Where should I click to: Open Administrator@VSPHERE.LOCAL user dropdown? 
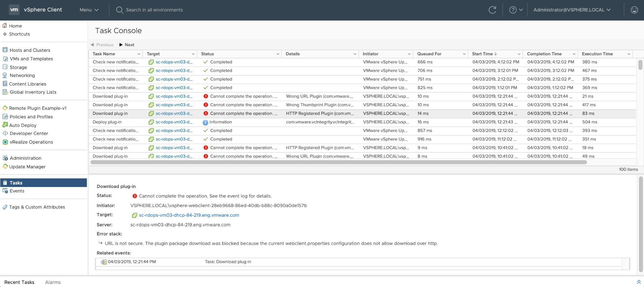tap(572, 10)
